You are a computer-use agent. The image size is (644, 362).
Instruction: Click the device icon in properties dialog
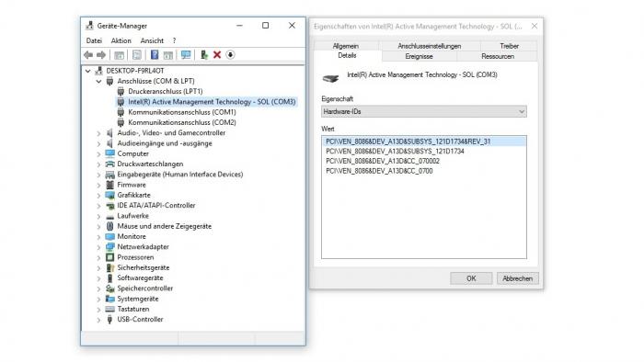point(330,78)
